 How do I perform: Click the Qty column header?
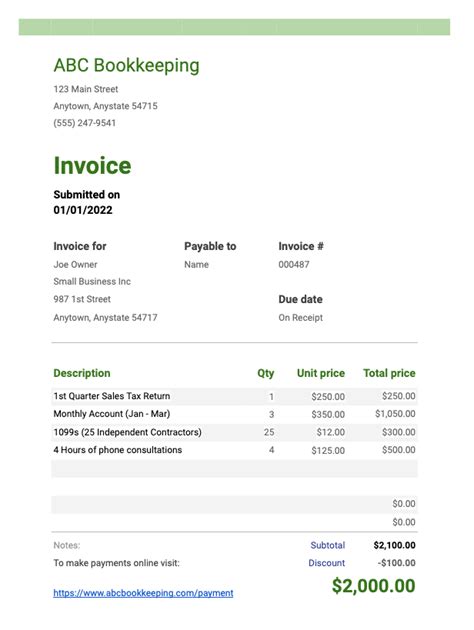click(266, 373)
